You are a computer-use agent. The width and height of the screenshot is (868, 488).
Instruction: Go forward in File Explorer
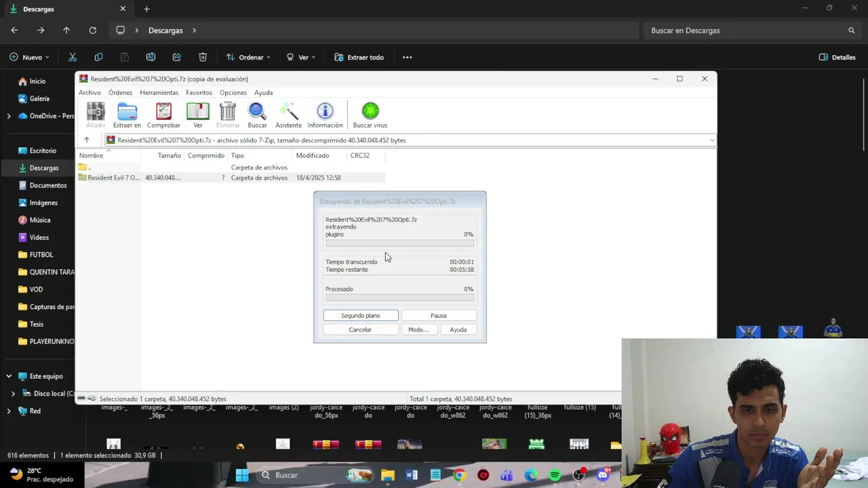[x=41, y=30]
